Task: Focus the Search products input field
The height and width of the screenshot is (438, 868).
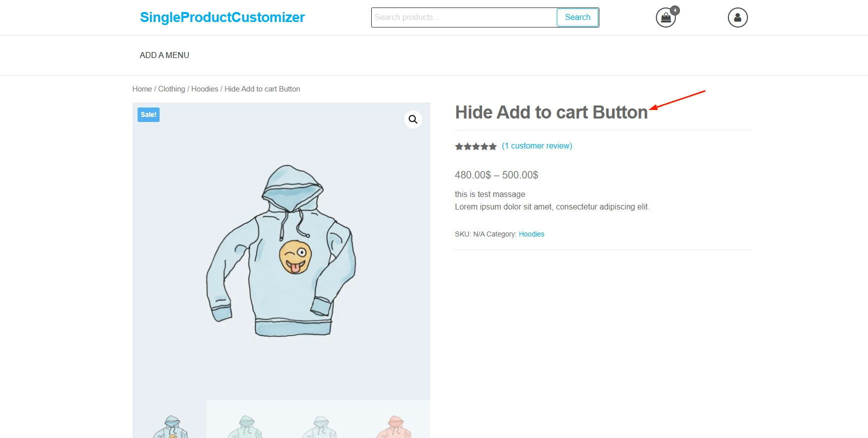Action: pos(464,17)
